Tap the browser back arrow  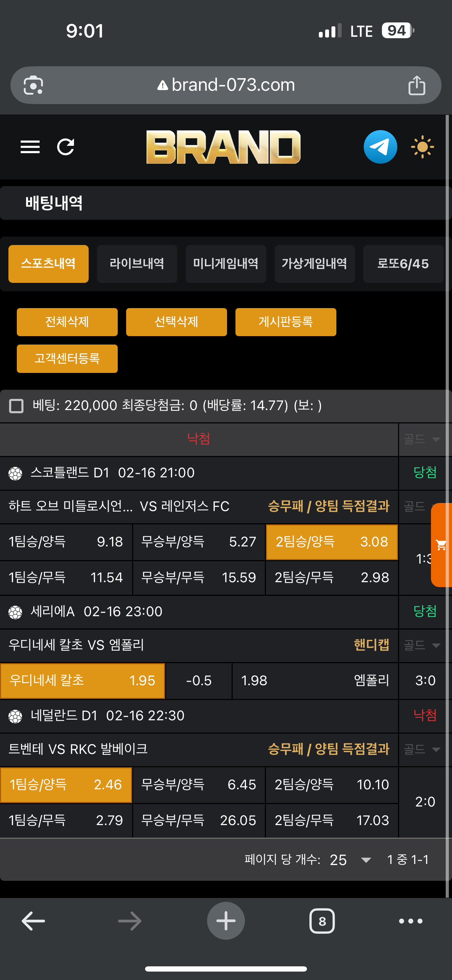34,921
